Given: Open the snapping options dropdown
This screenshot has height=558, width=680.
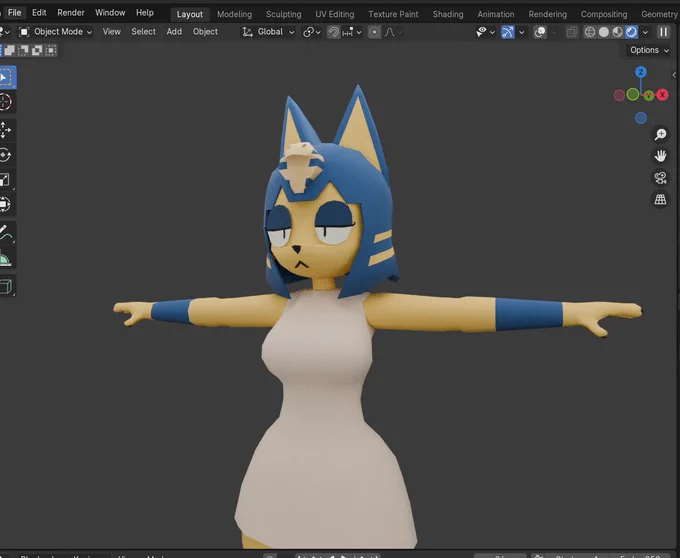Looking at the screenshot, I should point(352,32).
